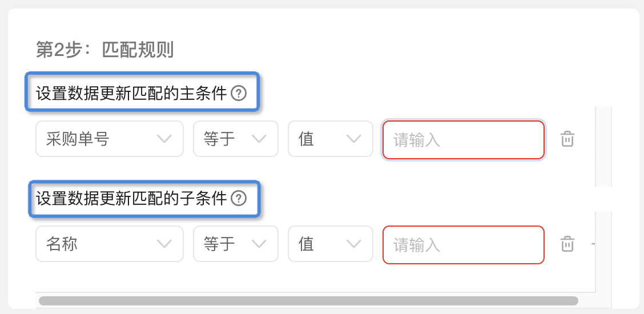Focus 请输入 field in 名称 row

coord(464,244)
